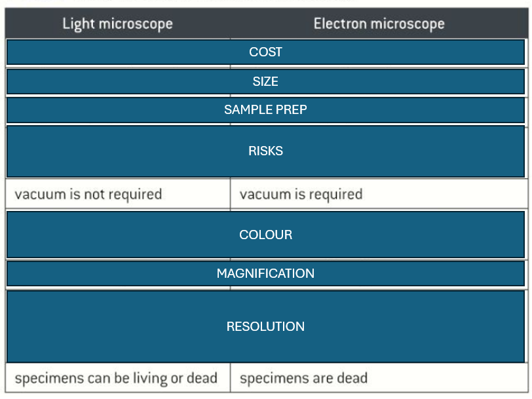Screen dimensions: 532x399
Task: Uncover the SAMPLE PREP row
Action: [x=265, y=110]
